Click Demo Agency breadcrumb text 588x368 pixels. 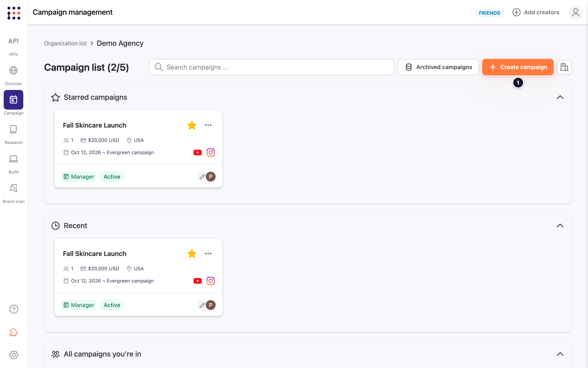pyautogui.click(x=120, y=43)
